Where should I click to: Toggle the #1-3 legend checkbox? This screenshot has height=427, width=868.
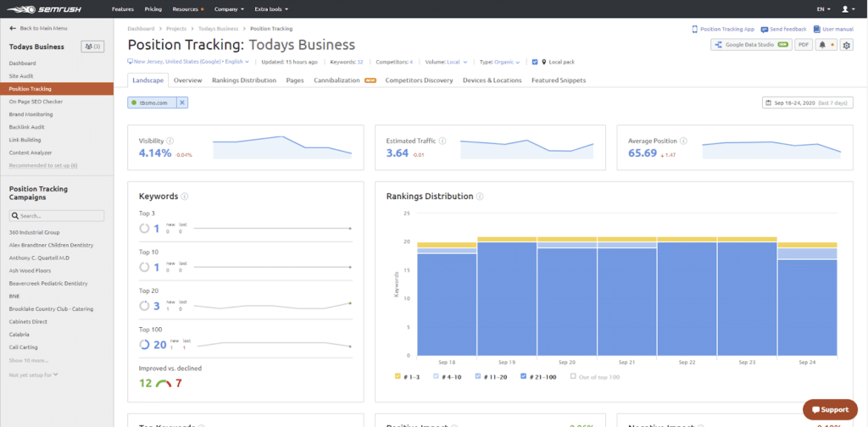(x=398, y=377)
